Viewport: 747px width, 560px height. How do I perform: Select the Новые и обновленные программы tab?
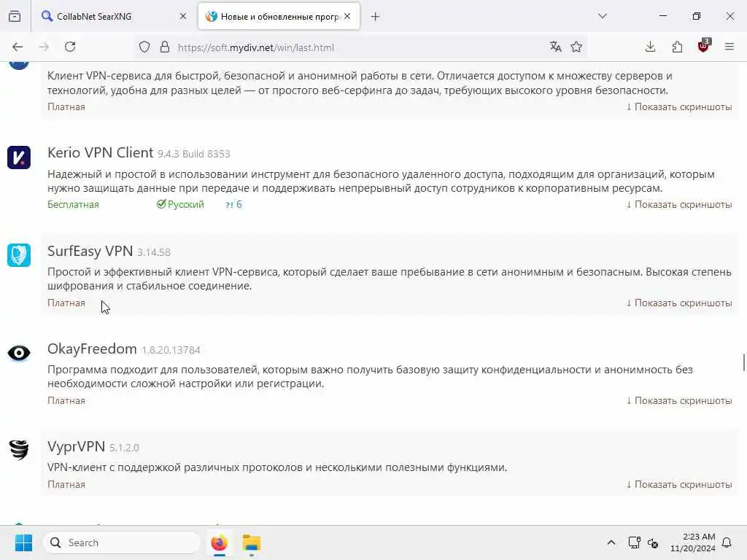tap(279, 16)
